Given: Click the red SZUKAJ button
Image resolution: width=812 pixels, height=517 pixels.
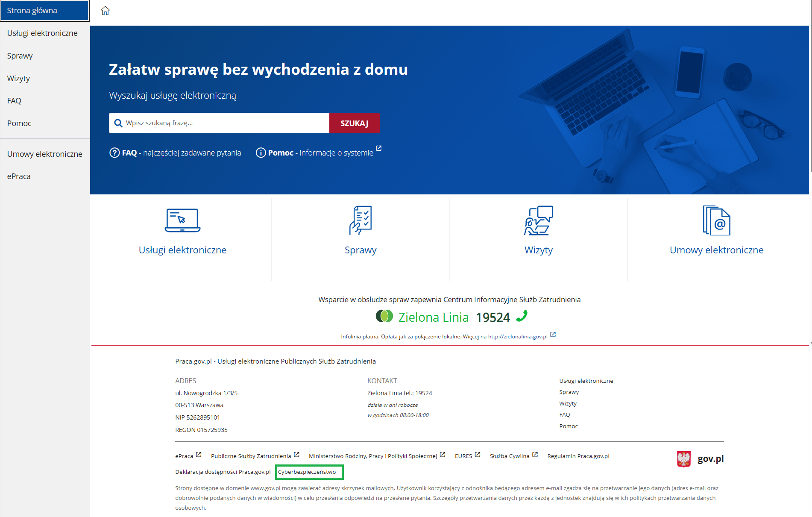Looking at the screenshot, I should pos(355,123).
